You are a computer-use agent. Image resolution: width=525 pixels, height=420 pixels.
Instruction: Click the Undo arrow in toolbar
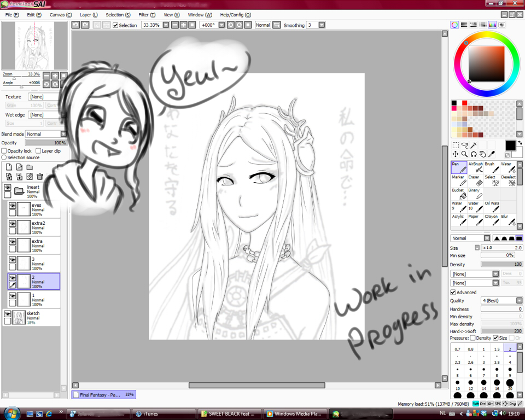pos(76,25)
